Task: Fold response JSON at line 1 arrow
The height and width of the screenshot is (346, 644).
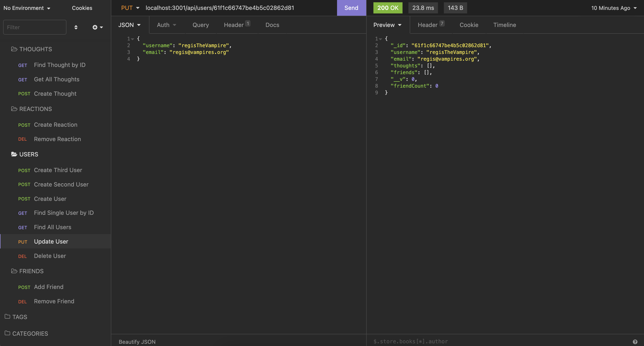Action: point(381,39)
